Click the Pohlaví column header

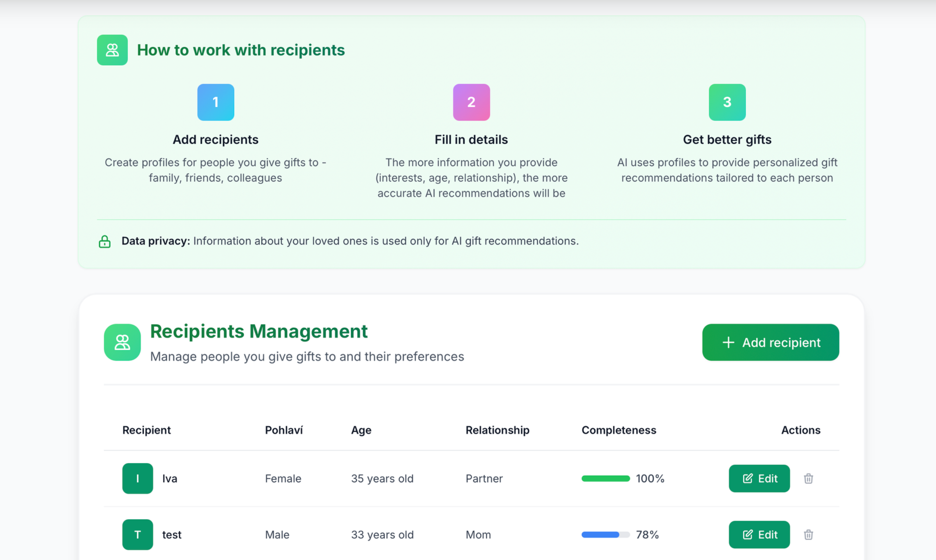(284, 430)
